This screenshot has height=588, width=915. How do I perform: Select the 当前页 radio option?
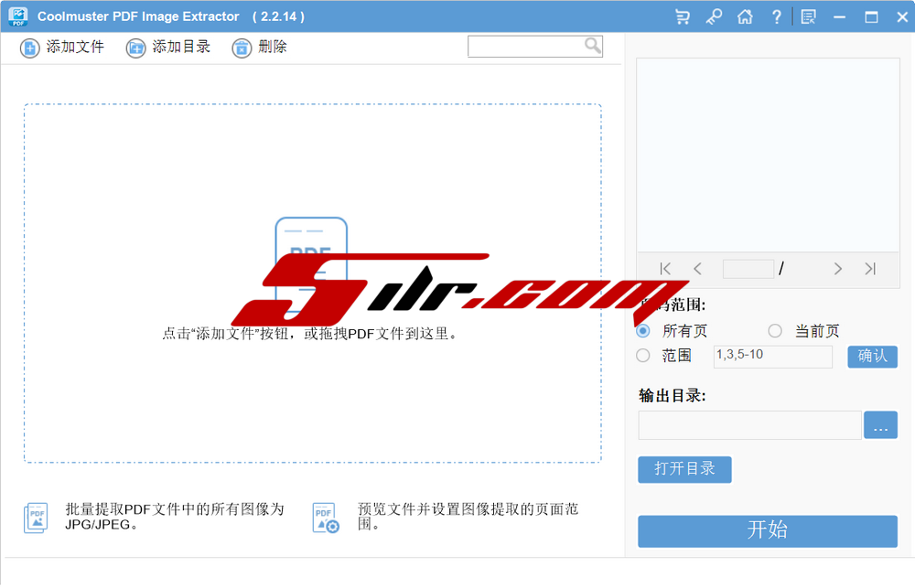tap(775, 331)
